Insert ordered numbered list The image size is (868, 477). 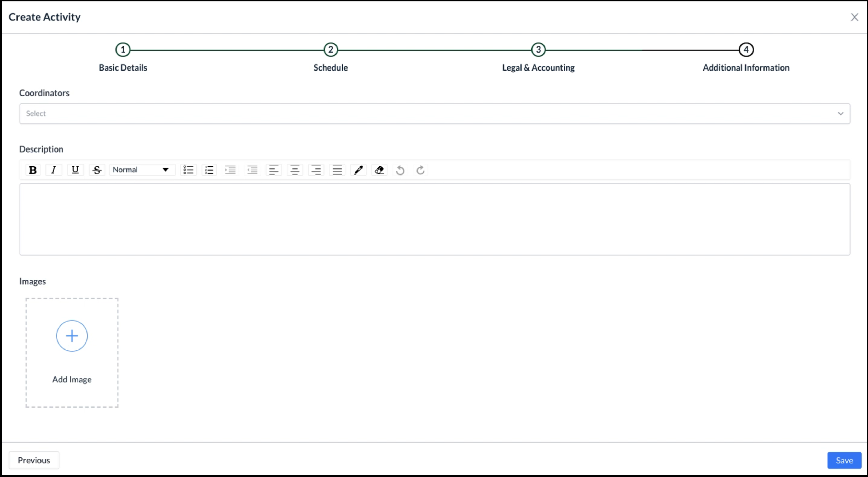pyautogui.click(x=209, y=170)
